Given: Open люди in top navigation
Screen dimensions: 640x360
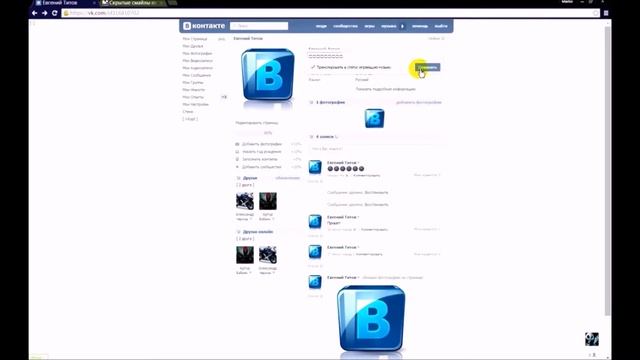Looking at the screenshot, I should (x=321, y=26).
